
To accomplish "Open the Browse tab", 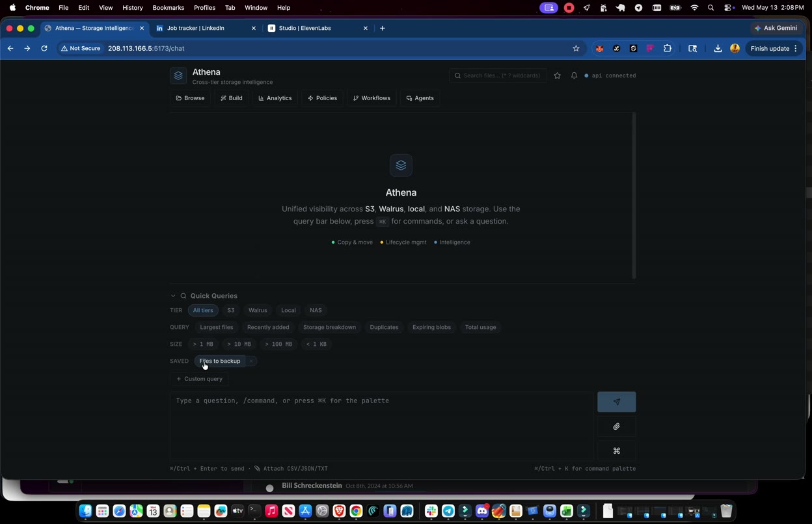I will click(x=190, y=98).
